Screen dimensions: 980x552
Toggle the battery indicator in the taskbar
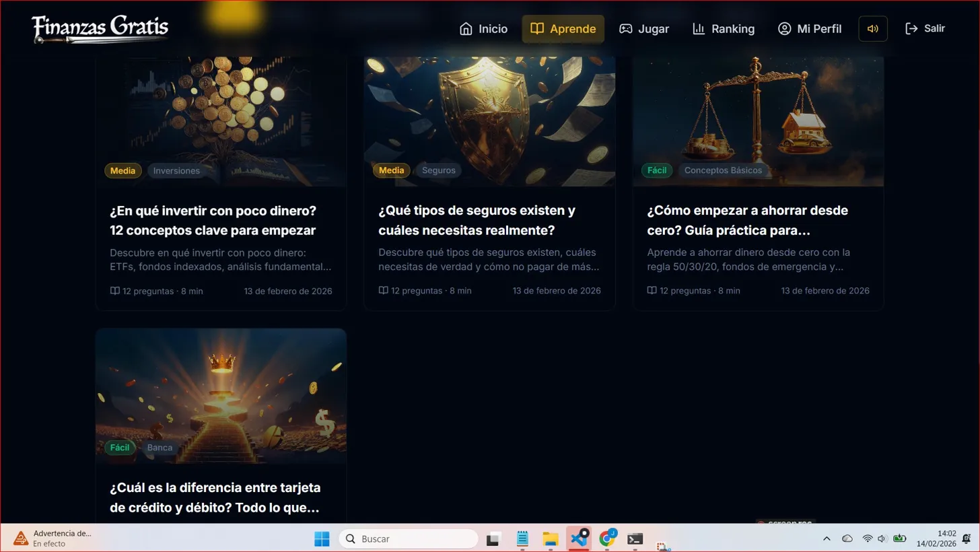[901, 539]
